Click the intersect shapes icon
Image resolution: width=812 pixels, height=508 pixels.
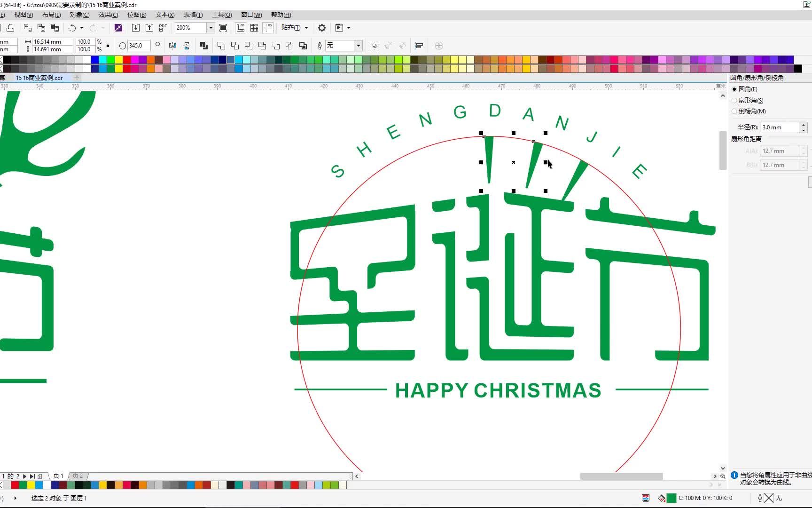click(249, 46)
